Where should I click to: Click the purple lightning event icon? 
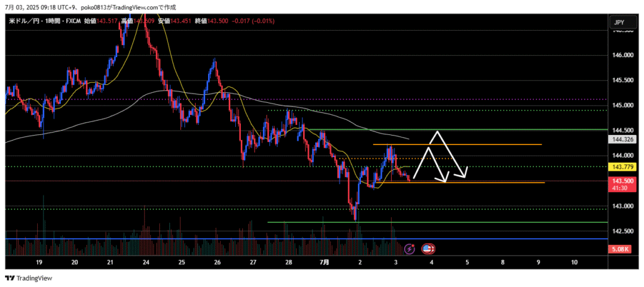tap(409, 249)
